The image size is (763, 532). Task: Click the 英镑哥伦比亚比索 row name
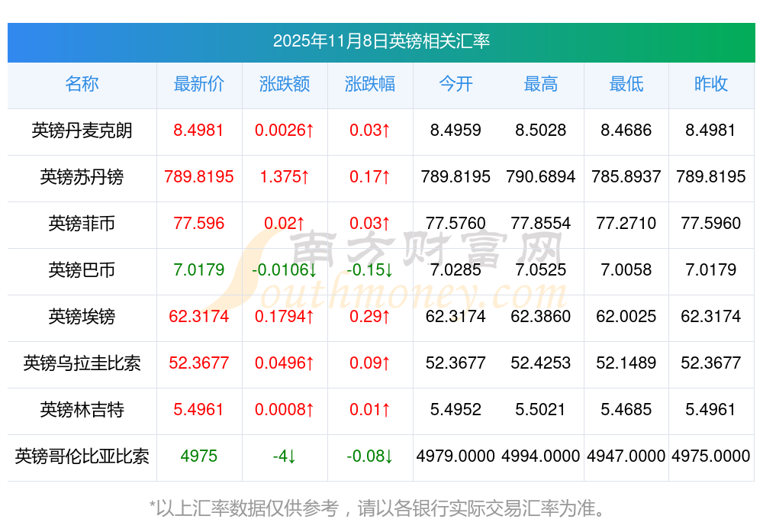pyautogui.click(x=82, y=456)
